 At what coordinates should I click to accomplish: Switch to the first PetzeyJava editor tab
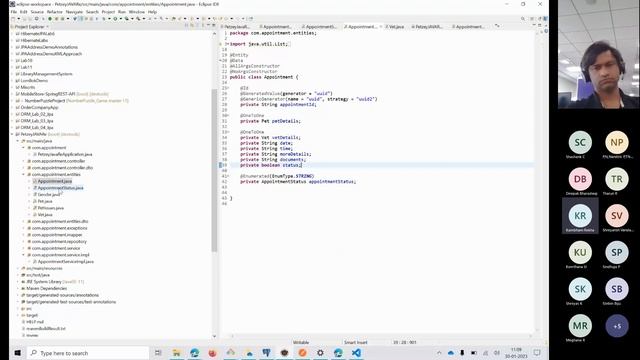pos(236,27)
